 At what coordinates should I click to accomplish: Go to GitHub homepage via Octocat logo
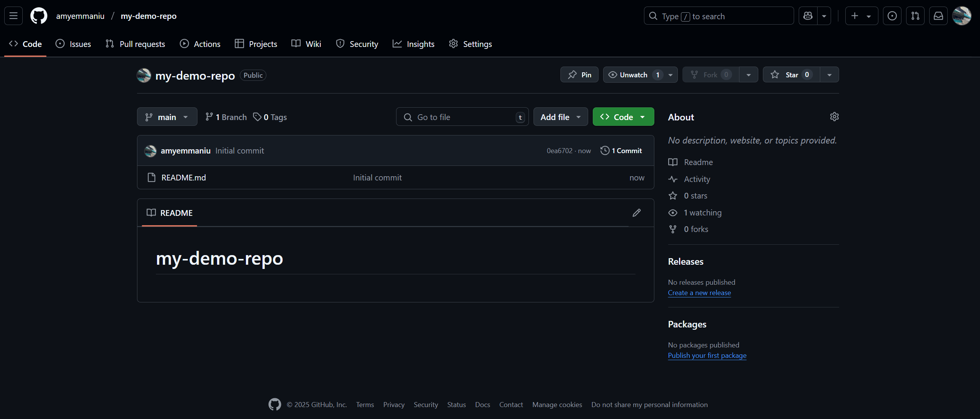39,16
